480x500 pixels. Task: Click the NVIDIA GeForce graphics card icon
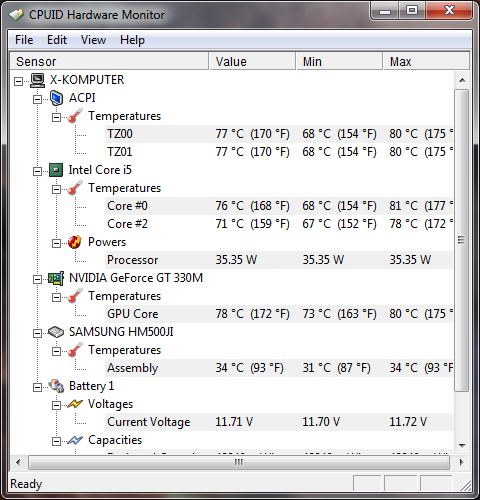56,278
